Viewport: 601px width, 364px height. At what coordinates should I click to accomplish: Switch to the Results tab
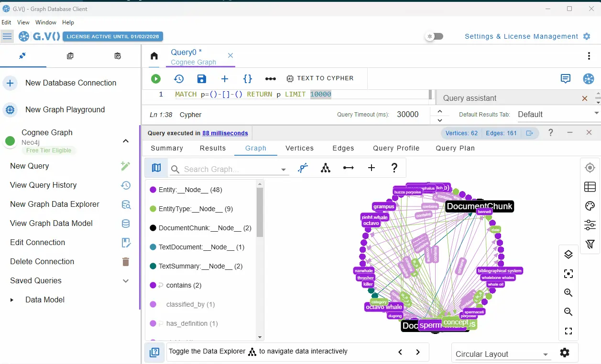tap(213, 148)
